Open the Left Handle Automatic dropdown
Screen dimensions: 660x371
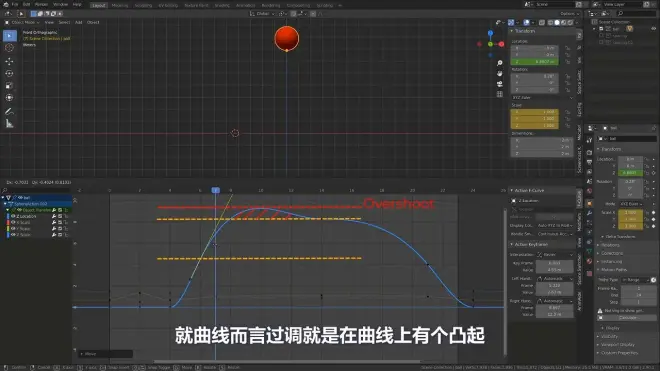(x=555, y=279)
